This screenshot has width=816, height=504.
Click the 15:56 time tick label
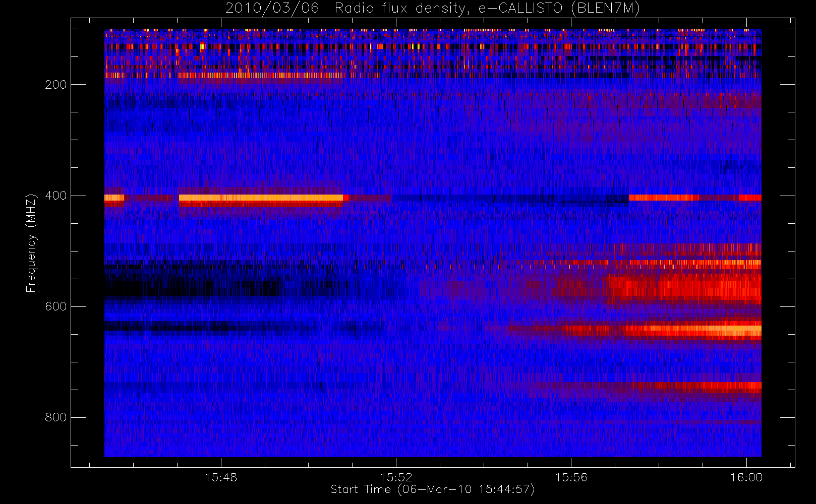pyautogui.click(x=571, y=477)
